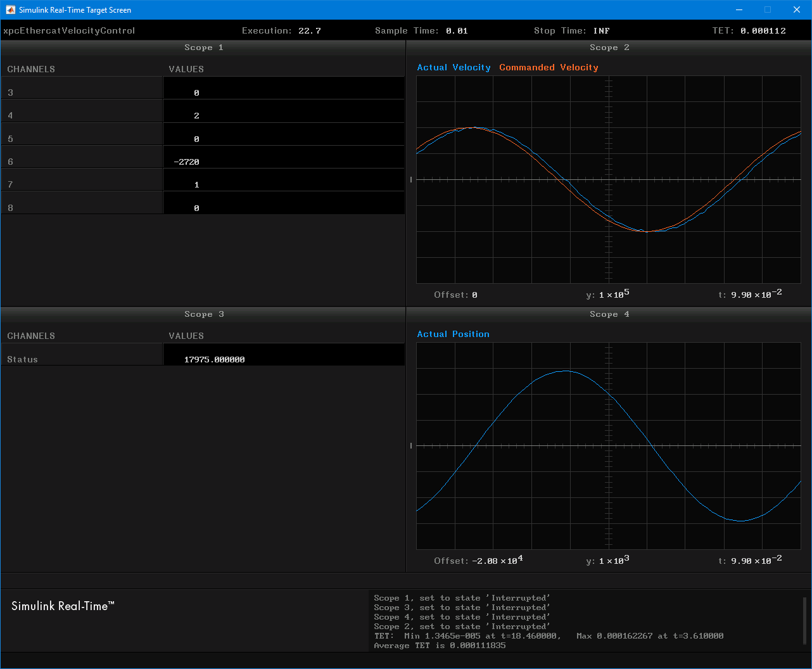The width and height of the screenshot is (812, 669).
Task: Select channel 4 value showing 2
Action: pyautogui.click(x=196, y=116)
